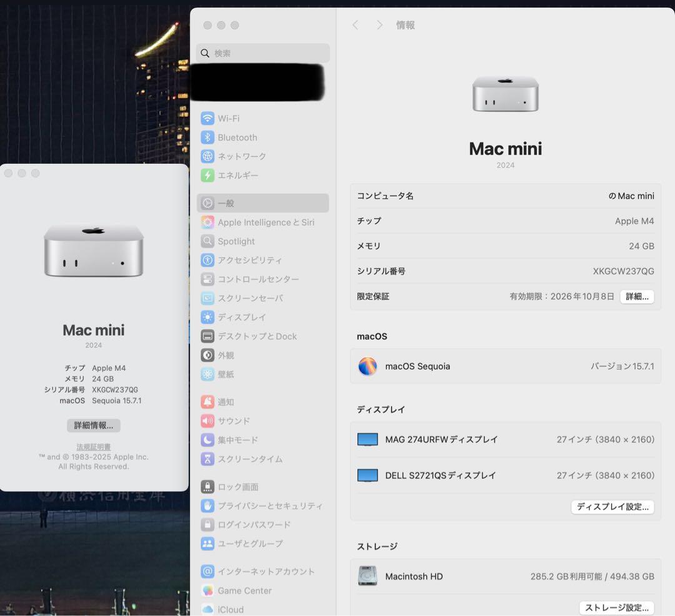Click the back navigation arrow
This screenshot has height=616, width=675.
(x=355, y=25)
